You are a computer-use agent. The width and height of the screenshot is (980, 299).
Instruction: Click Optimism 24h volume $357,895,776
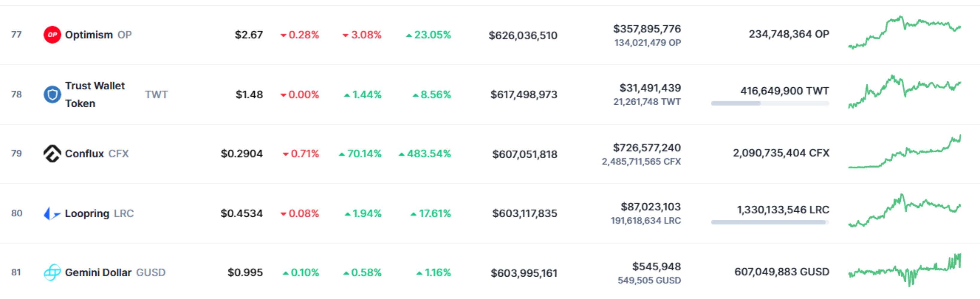(647, 28)
